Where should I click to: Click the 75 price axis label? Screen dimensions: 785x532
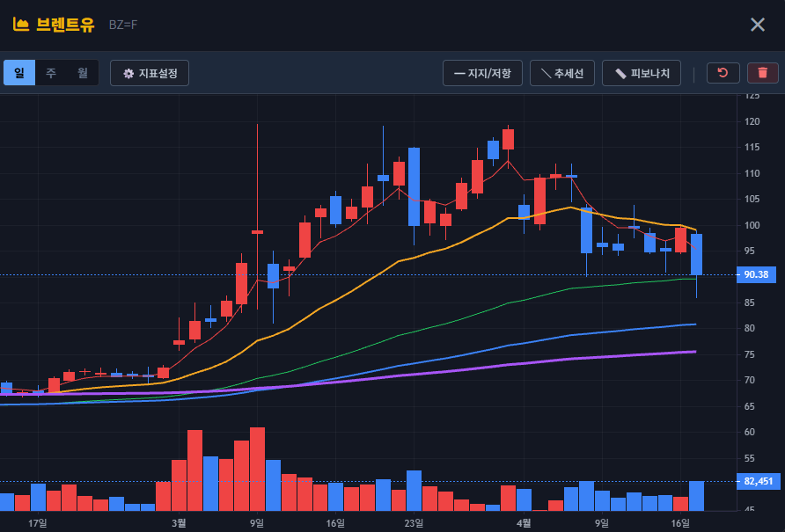(750, 354)
